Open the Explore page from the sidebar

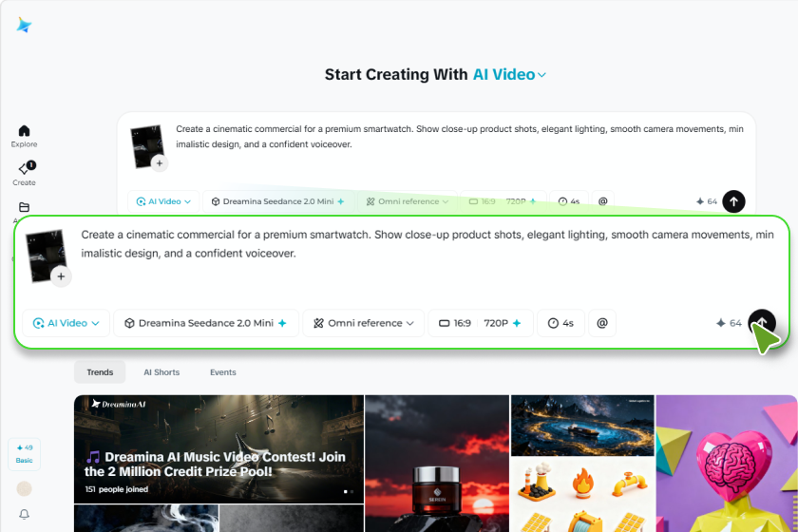pos(24,137)
